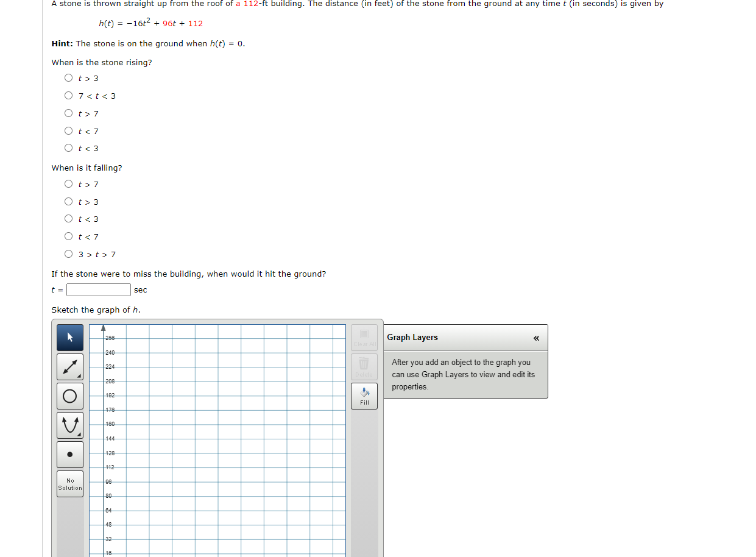Screen dimensions: 756x557
Task: Click the 'When is it falling?' question
Action: coord(87,168)
